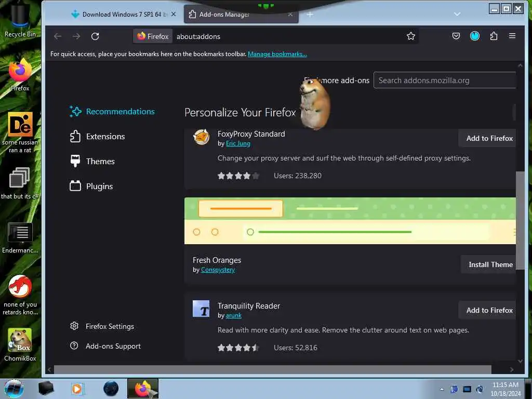532x399 pixels.
Task: Select Extensions in the sidebar
Action: pos(97,137)
